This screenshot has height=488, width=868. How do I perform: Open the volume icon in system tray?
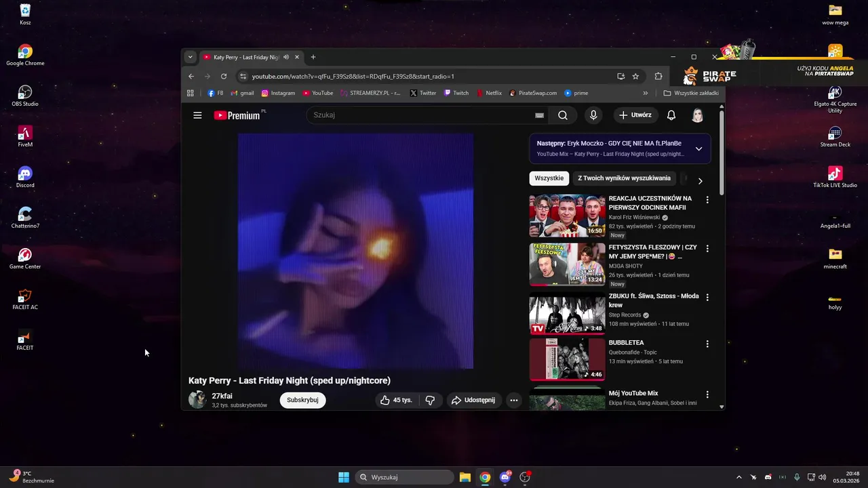click(823, 477)
